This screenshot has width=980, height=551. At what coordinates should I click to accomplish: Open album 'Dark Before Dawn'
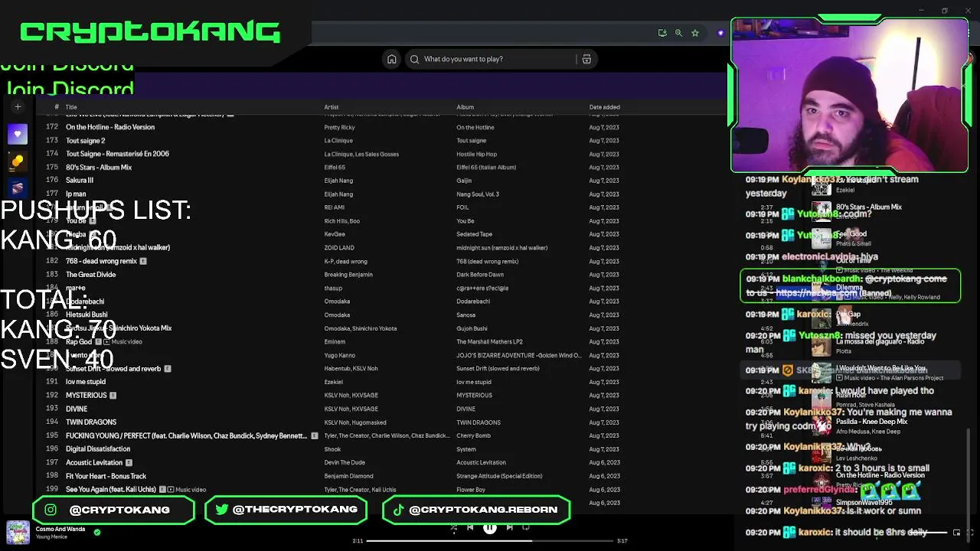(x=480, y=275)
